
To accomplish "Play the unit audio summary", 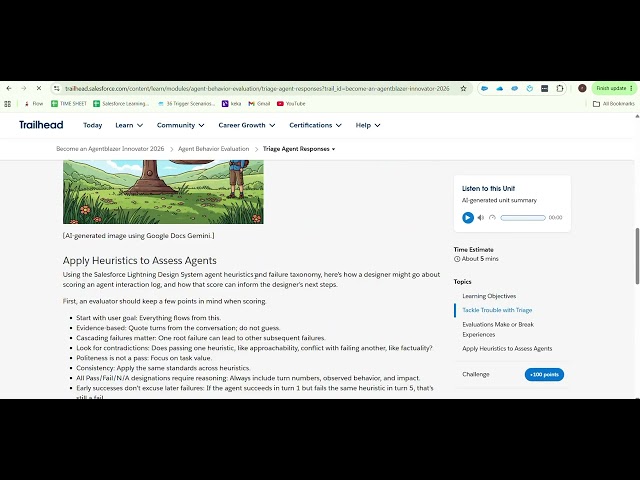I will tap(468, 218).
